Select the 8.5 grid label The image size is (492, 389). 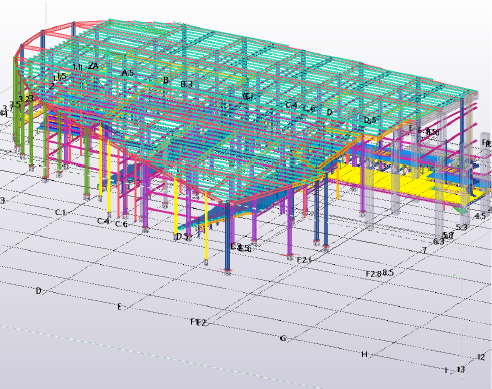(388, 273)
